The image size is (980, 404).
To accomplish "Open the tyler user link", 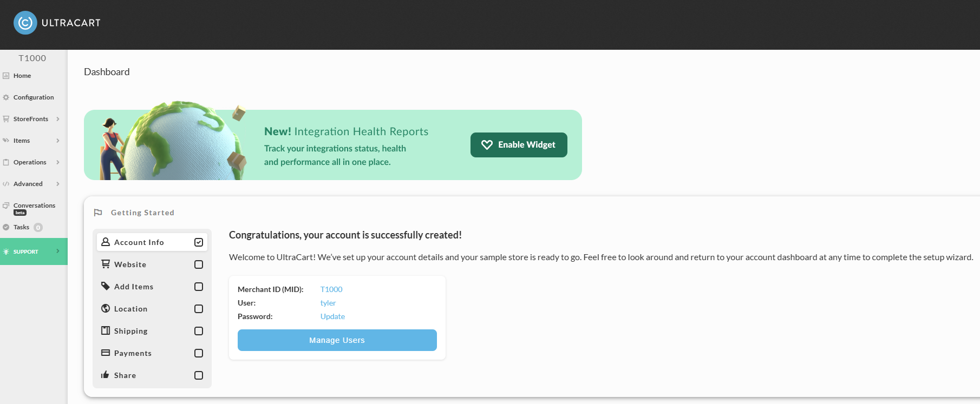I will (328, 303).
